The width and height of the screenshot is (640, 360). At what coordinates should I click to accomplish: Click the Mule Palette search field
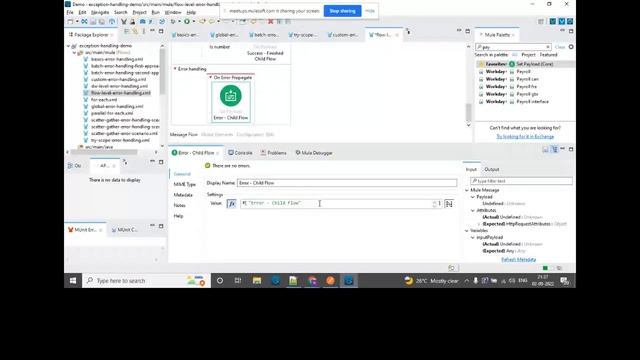click(x=513, y=47)
